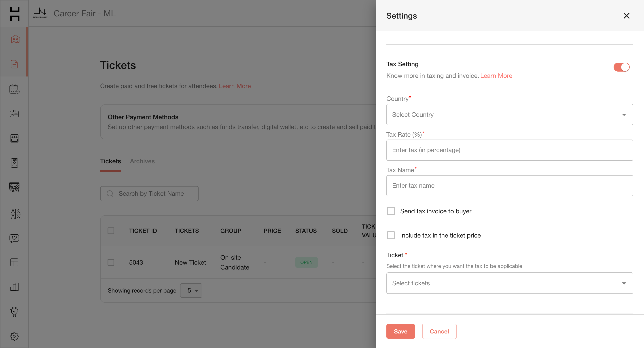The height and width of the screenshot is (348, 644).
Task: Click the Tax Rate percentage field
Action: (510, 150)
